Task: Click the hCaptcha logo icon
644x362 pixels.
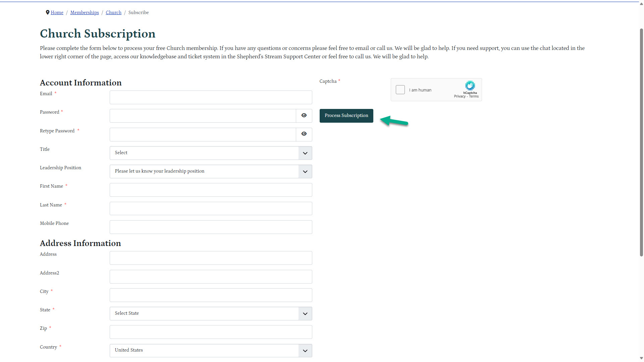Action: pos(470,86)
